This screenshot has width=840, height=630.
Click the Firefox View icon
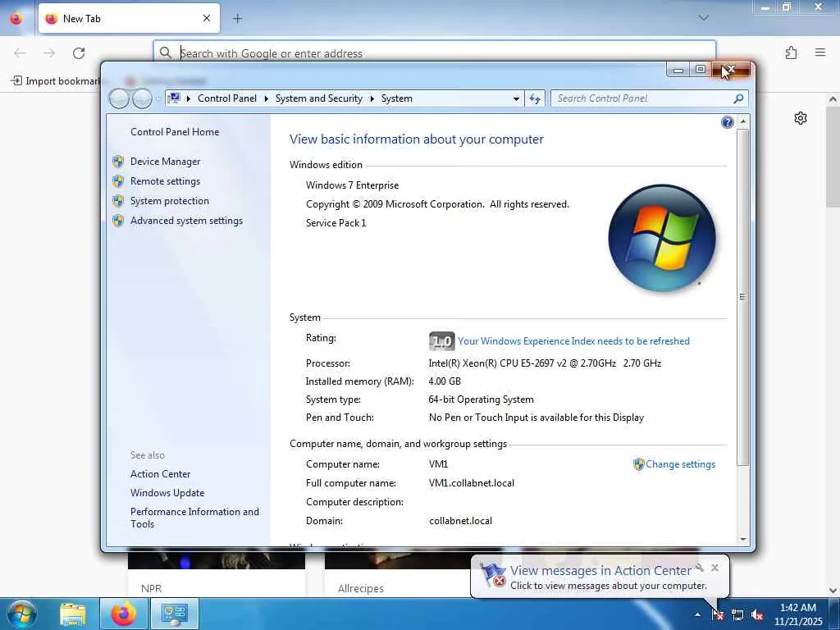16,19
